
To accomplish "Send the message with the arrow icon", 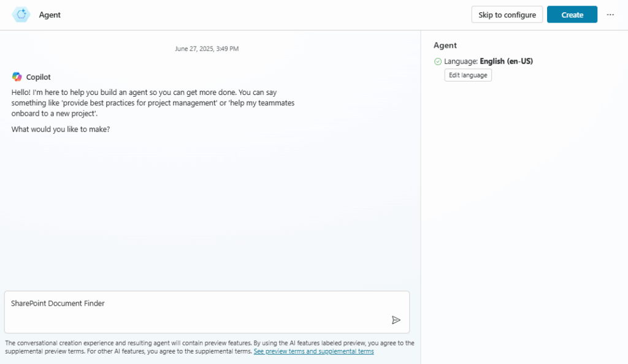I will point(396,320).
